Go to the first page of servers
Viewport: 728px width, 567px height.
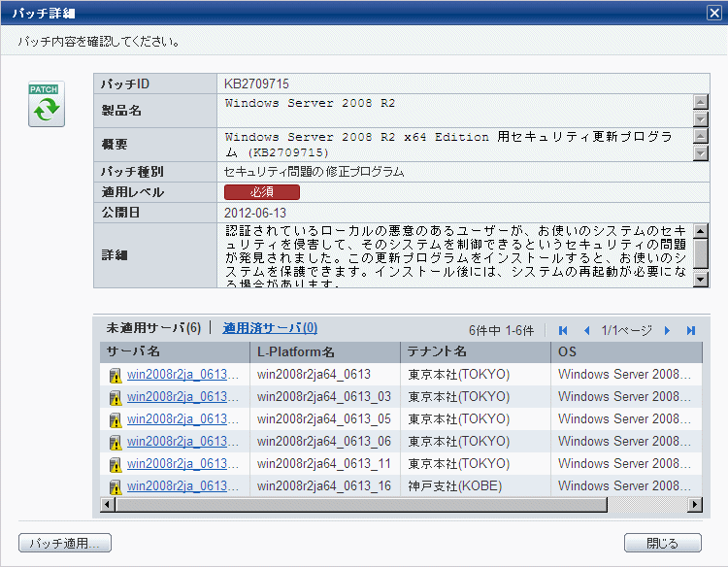click(x=563, y=331)
